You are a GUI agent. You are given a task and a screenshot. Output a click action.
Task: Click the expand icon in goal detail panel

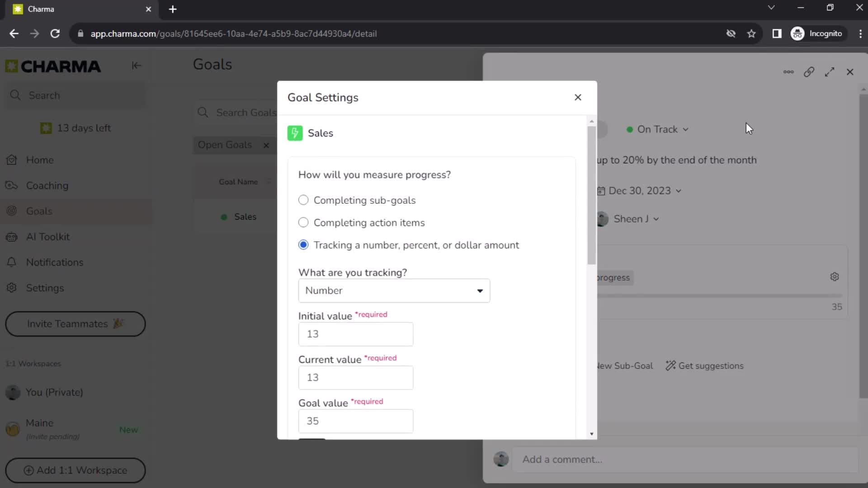829,72
